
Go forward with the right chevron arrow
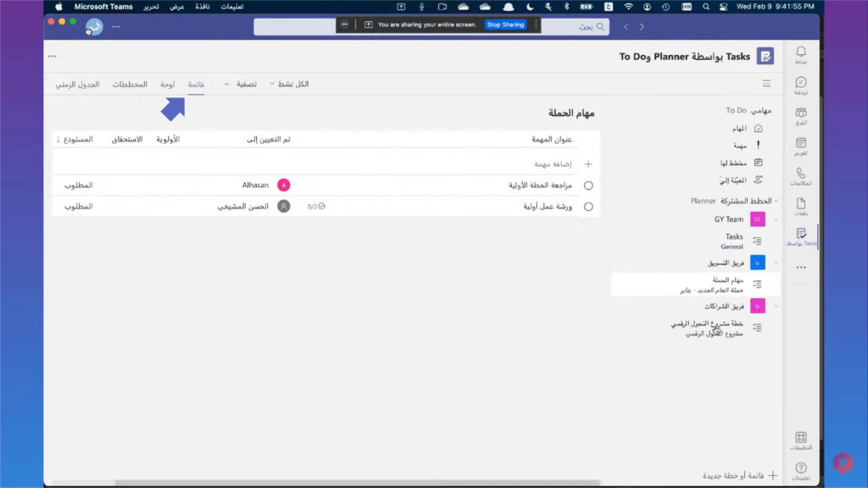pyautogui.click(x=642, y=26)
